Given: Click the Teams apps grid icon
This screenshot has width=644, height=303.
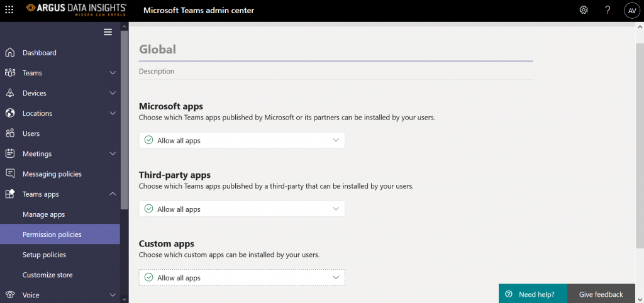Looking at the screenshot, I should click(10, 194).
